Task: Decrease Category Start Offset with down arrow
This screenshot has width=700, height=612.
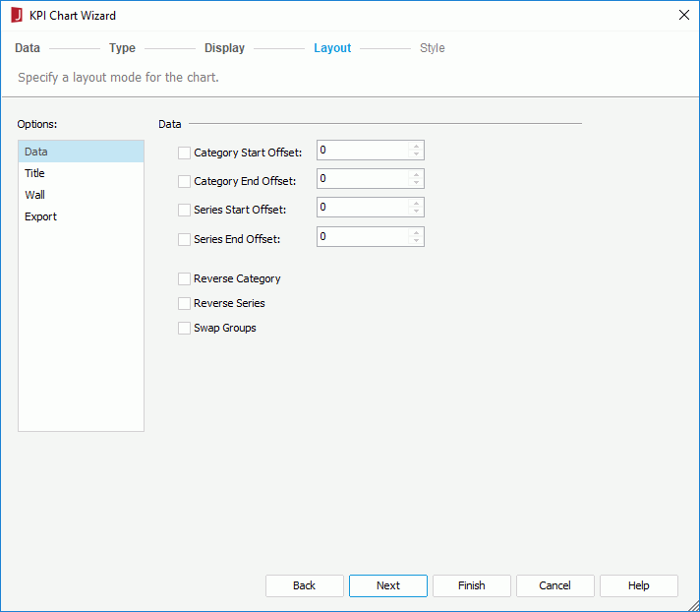Action: (x=416, y=154)
